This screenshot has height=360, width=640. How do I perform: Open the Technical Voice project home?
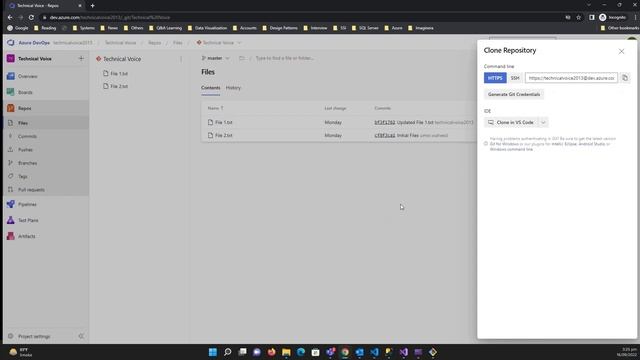click(35, 59)
